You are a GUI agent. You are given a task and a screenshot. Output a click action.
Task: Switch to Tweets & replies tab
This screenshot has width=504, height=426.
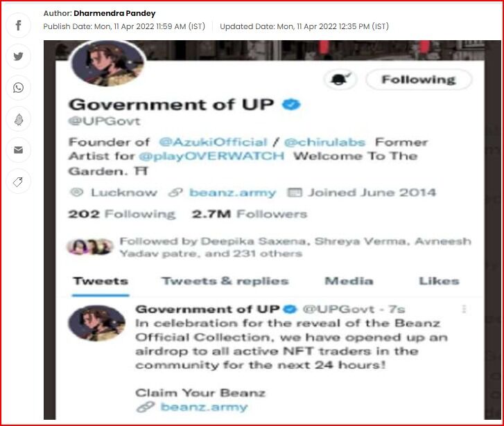click(225, 281)
